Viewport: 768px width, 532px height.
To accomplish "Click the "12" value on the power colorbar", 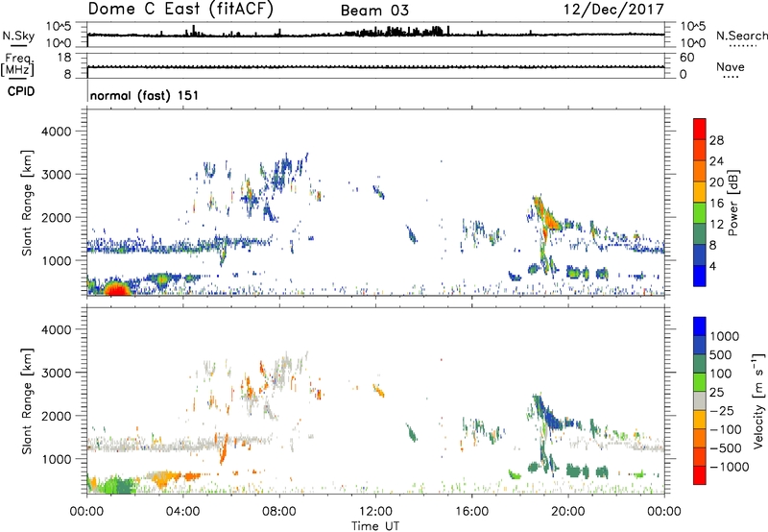I will point(716,225).
